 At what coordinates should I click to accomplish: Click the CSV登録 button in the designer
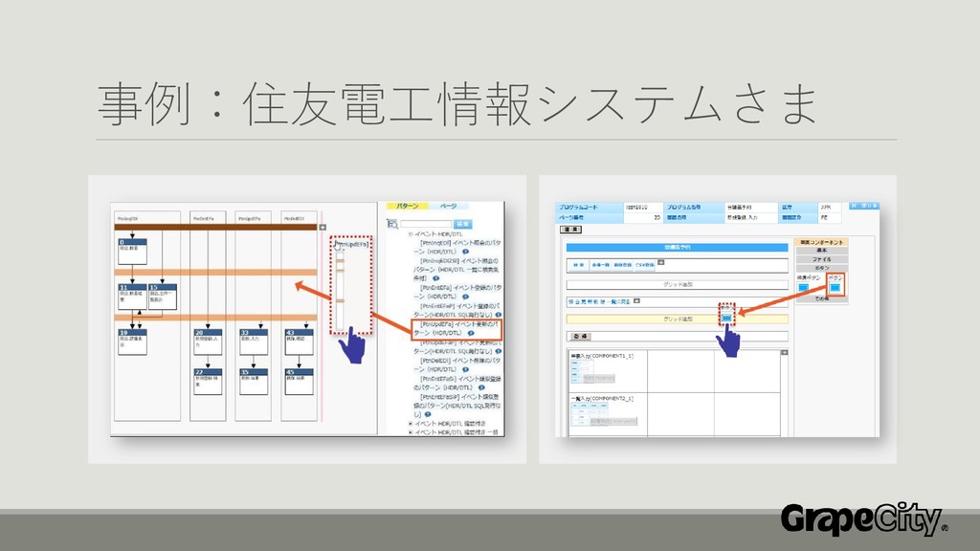(x=644, y=266)
